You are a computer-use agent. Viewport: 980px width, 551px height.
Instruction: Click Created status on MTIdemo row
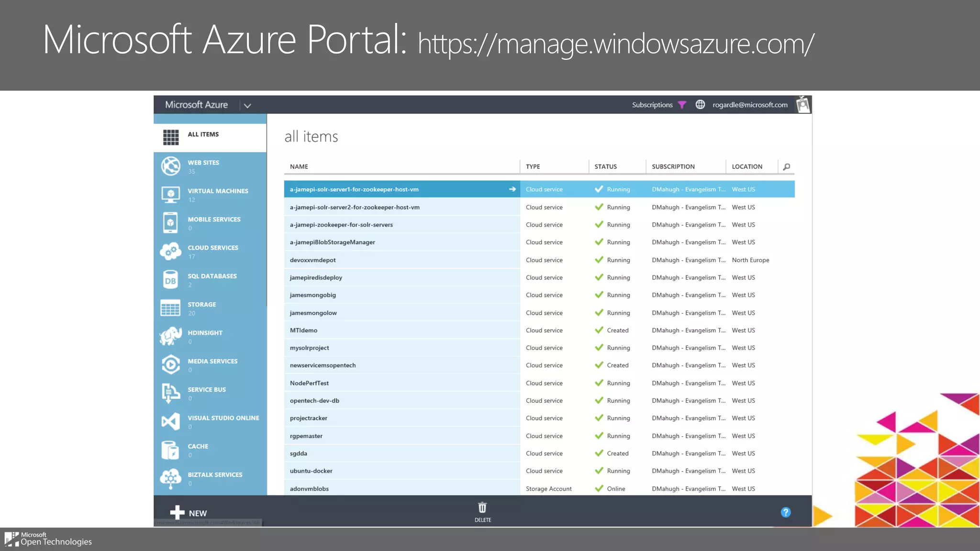click(617, 331)
